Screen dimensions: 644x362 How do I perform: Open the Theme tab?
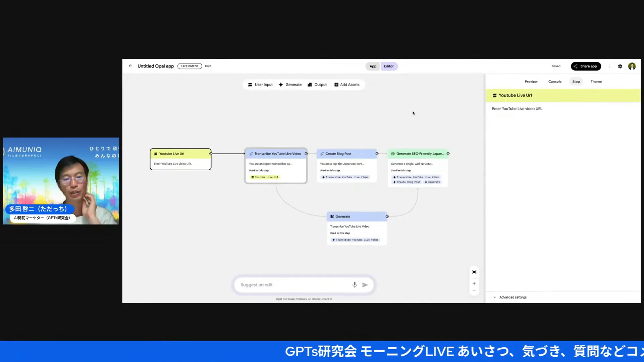[596, 82]
